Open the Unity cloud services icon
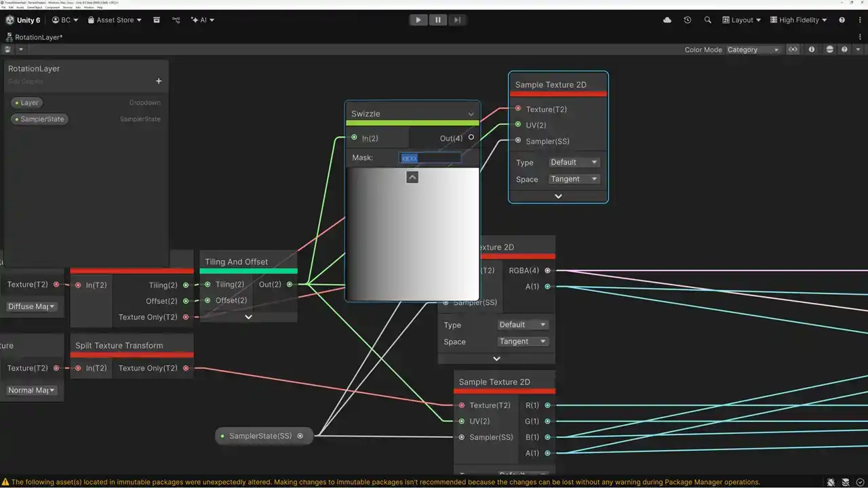The width and height of the screenshot is (868, 488). click(x=667, y=20)
